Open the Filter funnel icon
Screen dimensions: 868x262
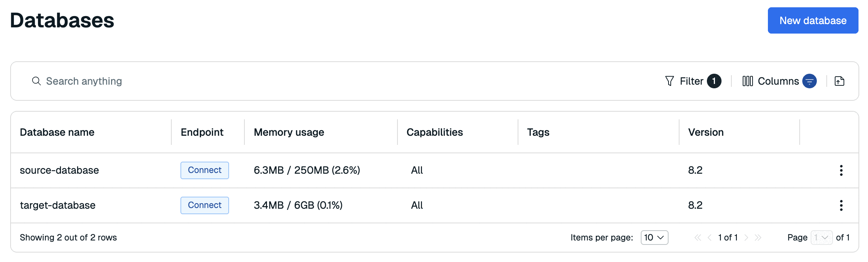pos(669,81)
